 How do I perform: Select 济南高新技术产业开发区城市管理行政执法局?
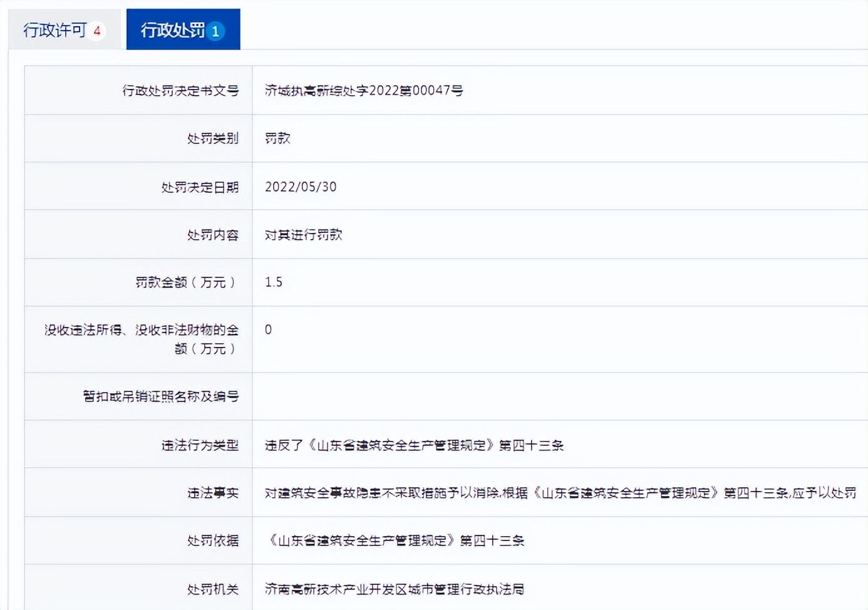pyautogui.click(x=395, y=589)
